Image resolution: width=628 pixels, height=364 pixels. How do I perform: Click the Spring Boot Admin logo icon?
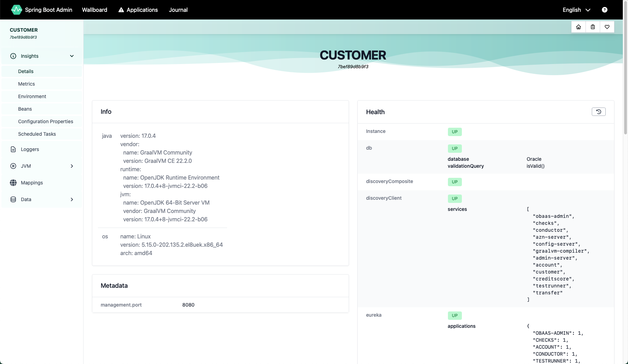(x=16, y=10)
